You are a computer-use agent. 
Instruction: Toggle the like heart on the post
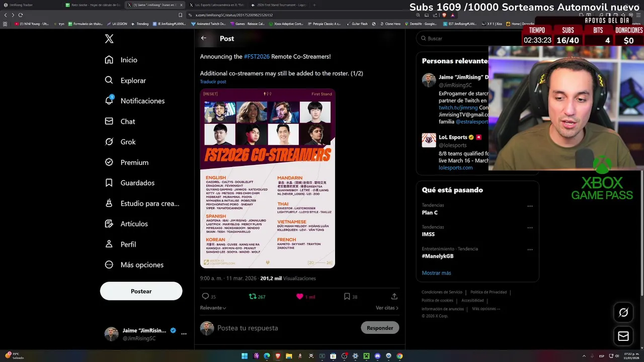tap(300, 297)
